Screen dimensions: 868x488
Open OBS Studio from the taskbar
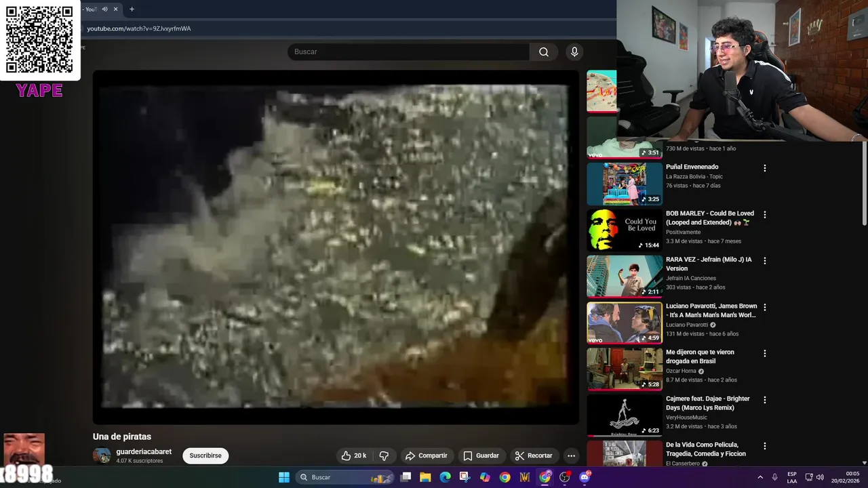(565, 477)
